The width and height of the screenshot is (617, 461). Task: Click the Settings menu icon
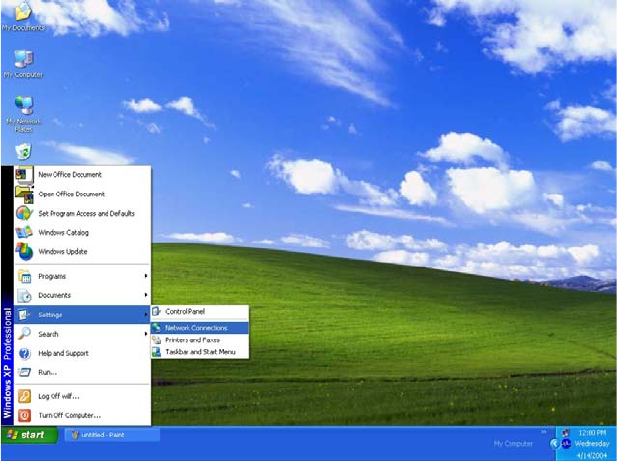[x=24, y=315]
